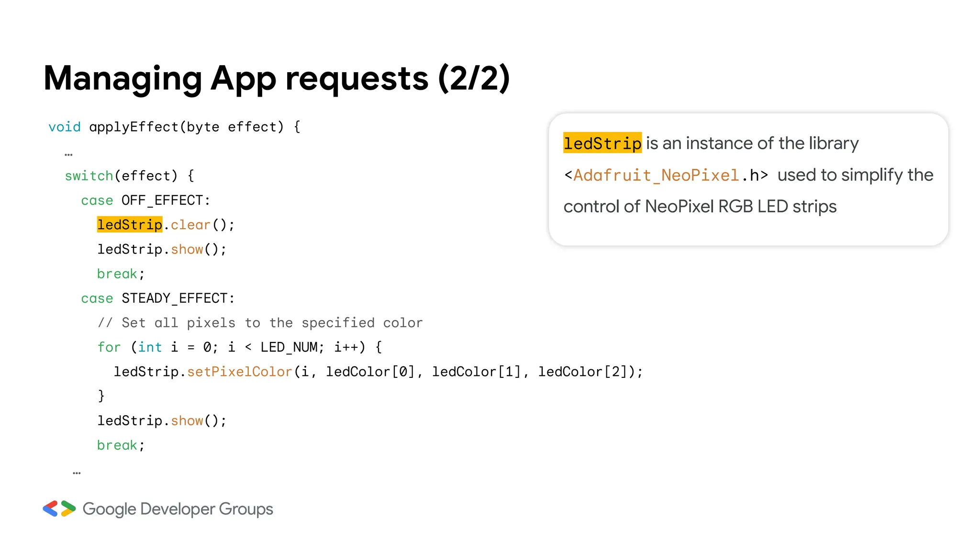Click the void keyword in the function signature
This screenshot has height=551, width=980.
(x=65, y=127)
